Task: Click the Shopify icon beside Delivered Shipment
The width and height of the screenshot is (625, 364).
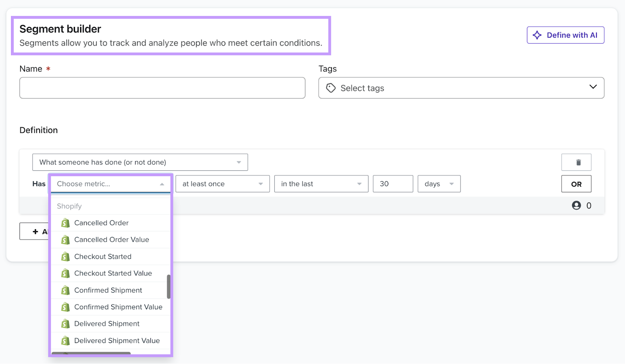Action: 65,323
